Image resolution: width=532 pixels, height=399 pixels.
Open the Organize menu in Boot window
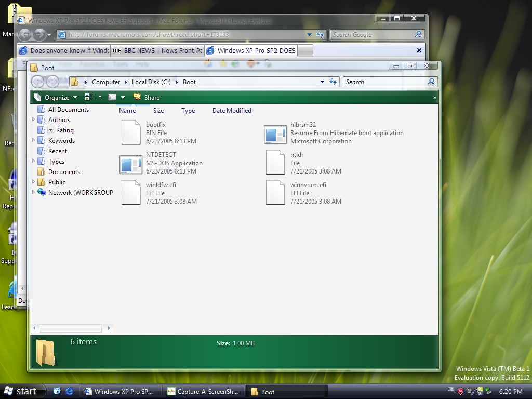pos(56,97)
